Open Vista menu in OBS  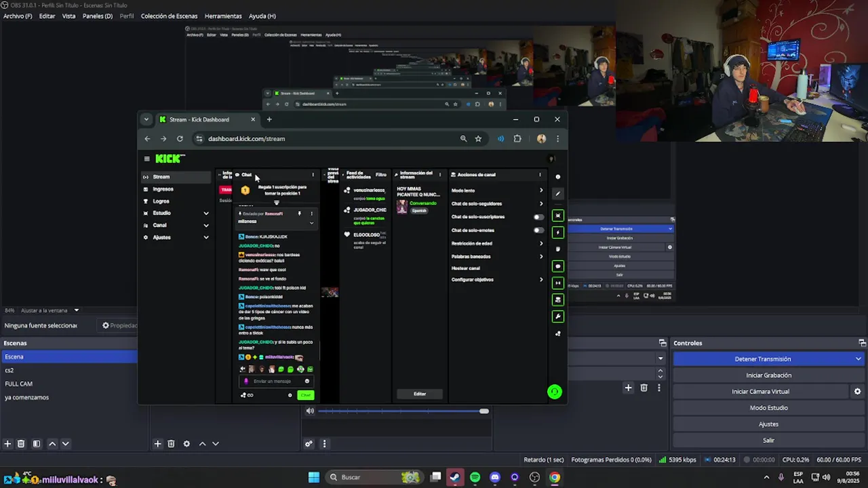tap(69, 16)
